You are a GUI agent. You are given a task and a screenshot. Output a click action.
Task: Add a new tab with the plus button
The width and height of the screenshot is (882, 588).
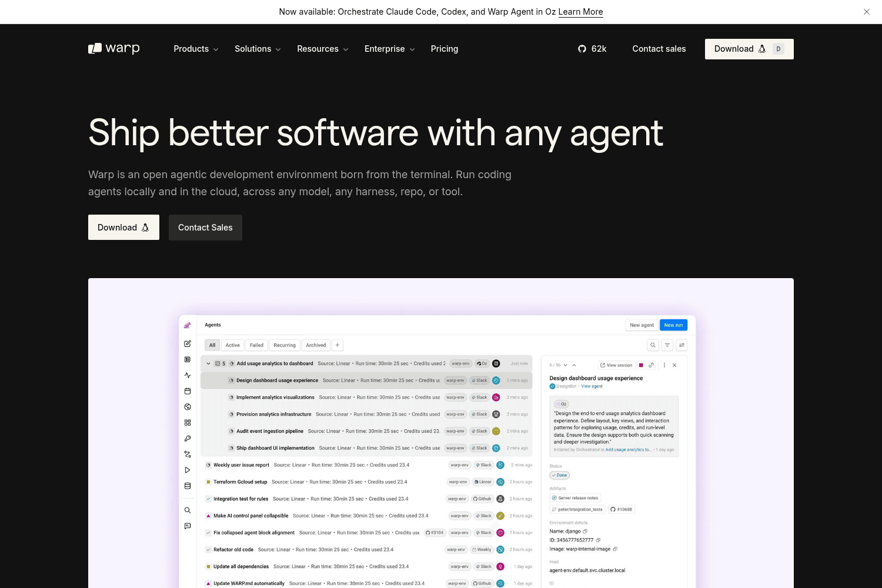[338, 345]
